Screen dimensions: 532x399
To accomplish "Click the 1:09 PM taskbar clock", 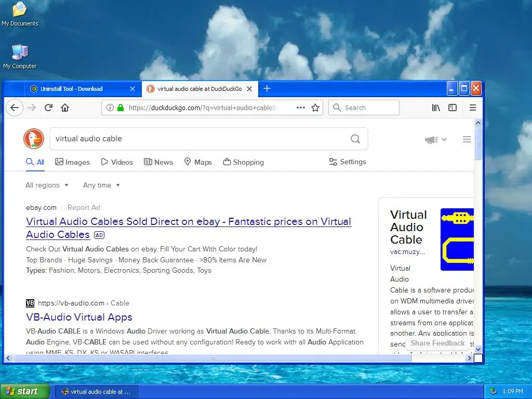I will (x=513, y=391).
